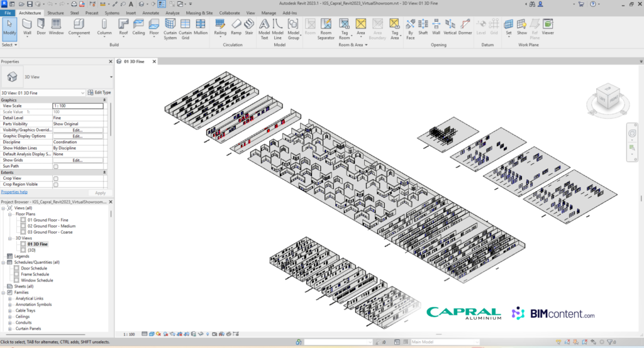Open the Curtain System tool
The image size is (644, 348).
pos(170,29)
